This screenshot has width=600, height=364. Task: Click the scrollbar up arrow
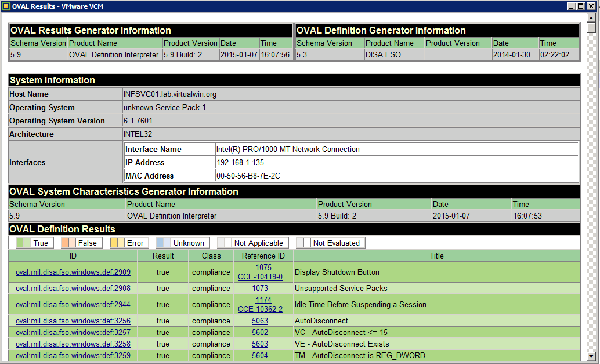tap(591, 17)
